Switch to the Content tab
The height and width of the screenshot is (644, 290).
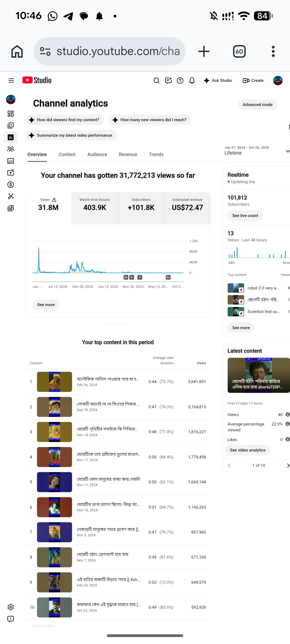tap(67, 155)
